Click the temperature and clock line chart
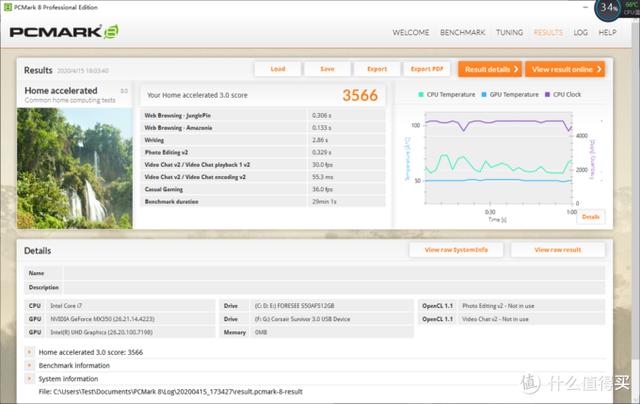 tap(498, 158)
